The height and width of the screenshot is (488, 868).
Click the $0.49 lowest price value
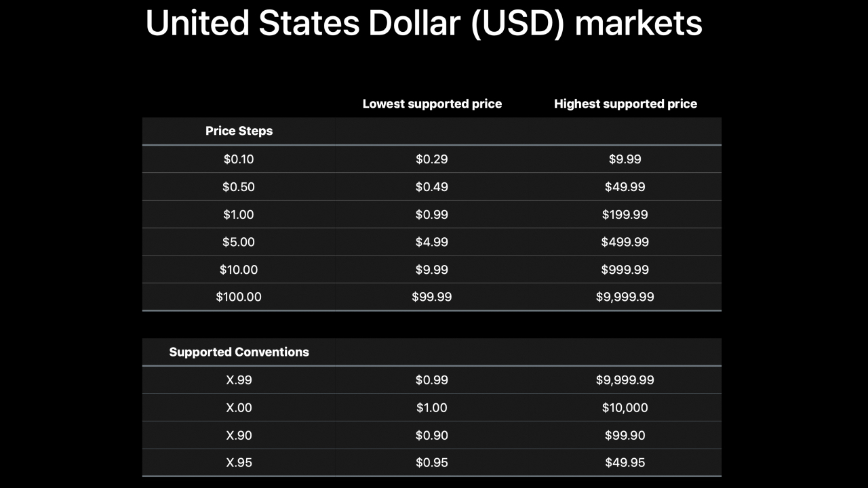click(x=432, y=187)
